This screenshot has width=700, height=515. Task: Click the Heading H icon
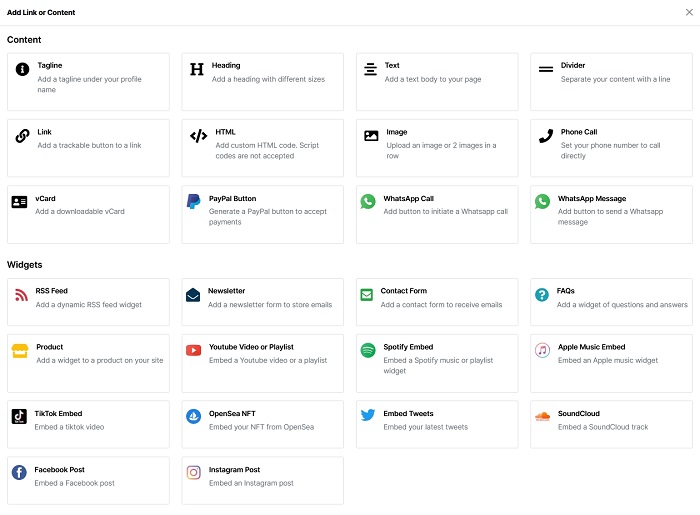(x=197, y=69)
